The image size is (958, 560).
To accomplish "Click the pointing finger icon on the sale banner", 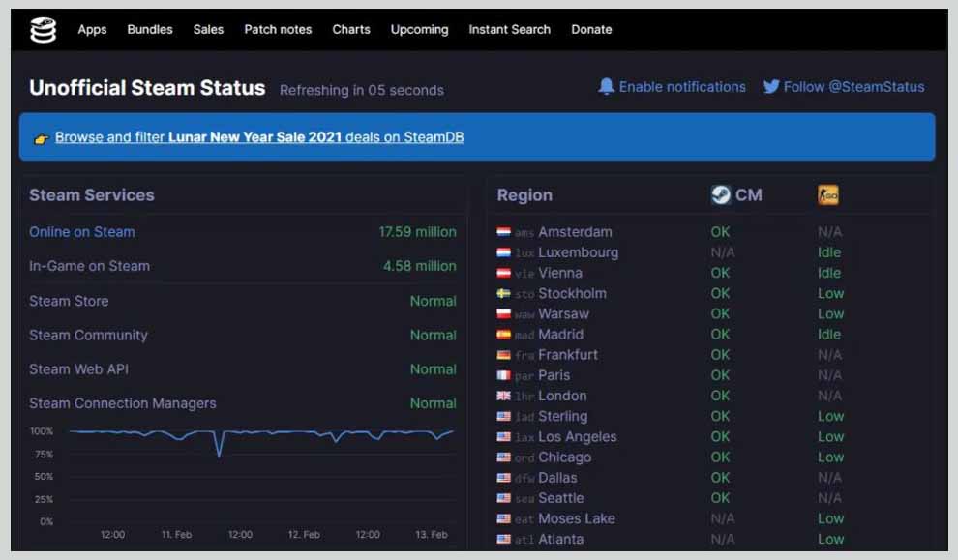I will (x=40, y=136).
